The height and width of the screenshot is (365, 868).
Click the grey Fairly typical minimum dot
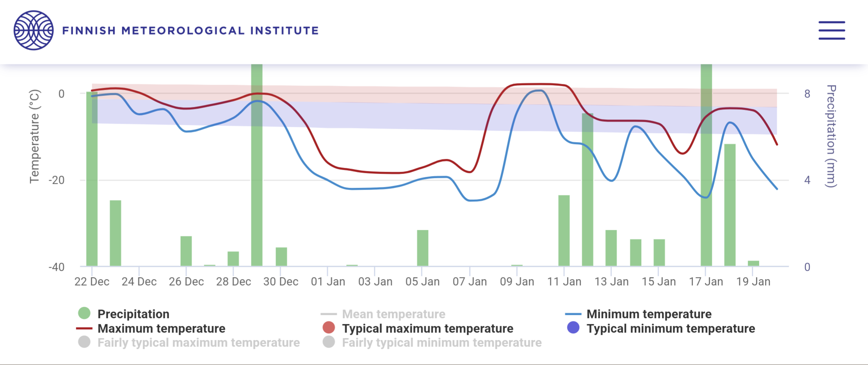coord(329,342)
